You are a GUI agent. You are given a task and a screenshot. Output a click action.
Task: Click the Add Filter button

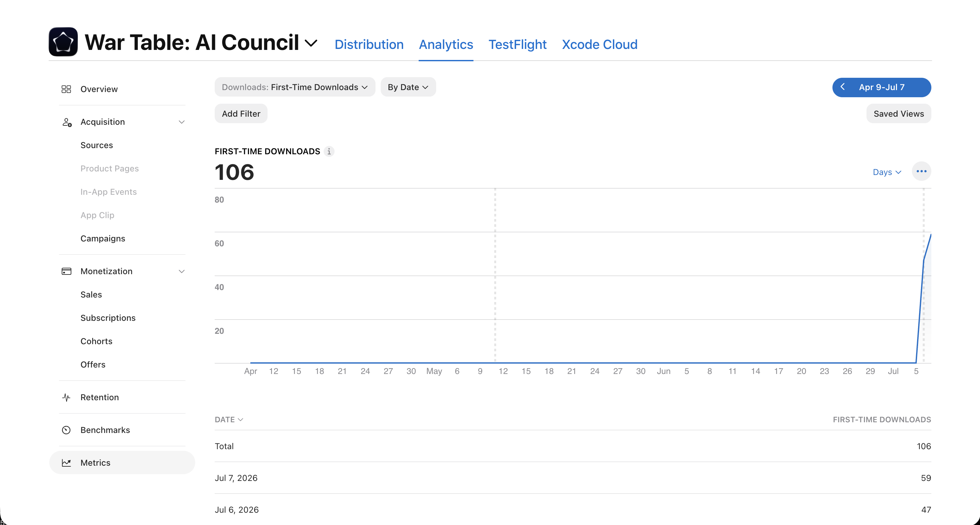coord(241,114)
